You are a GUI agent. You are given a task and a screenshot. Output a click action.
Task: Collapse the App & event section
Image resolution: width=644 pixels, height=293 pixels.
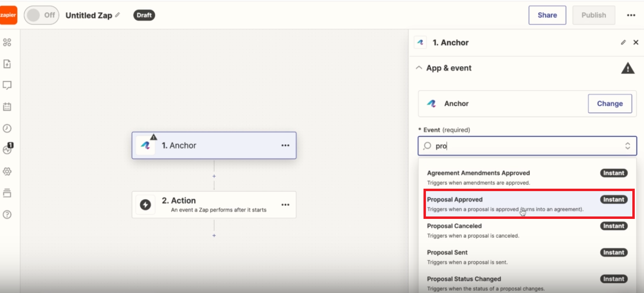click(x=419, y=68)
